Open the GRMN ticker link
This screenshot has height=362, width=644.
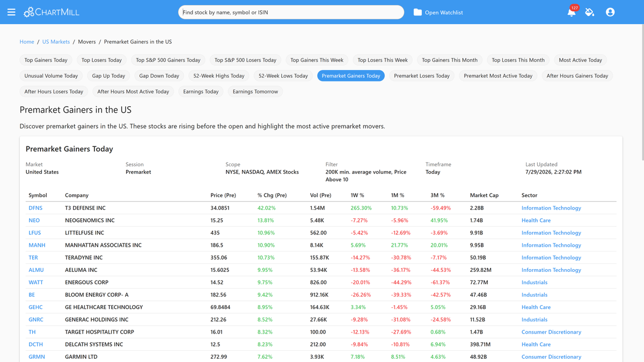coord(36,357)
